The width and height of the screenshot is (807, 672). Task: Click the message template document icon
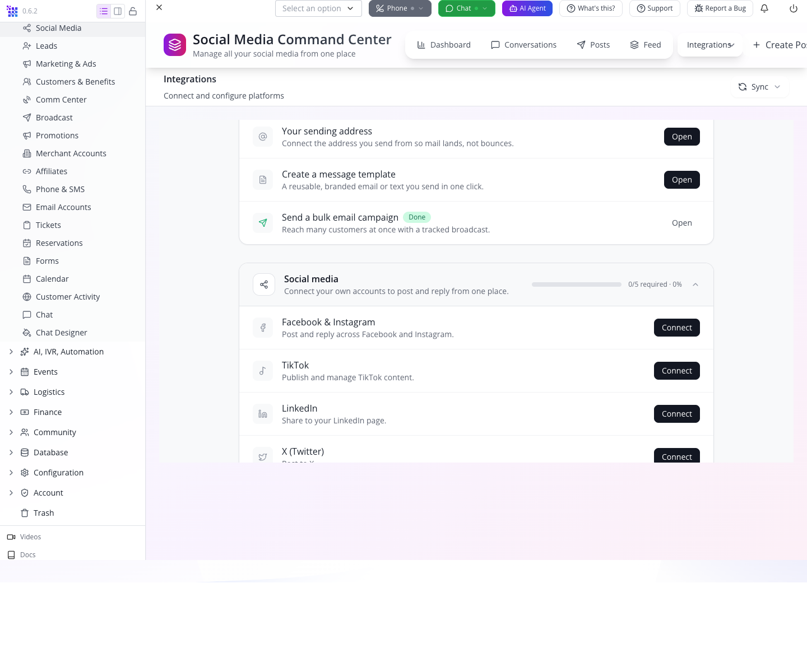click(x=263, y=180)
